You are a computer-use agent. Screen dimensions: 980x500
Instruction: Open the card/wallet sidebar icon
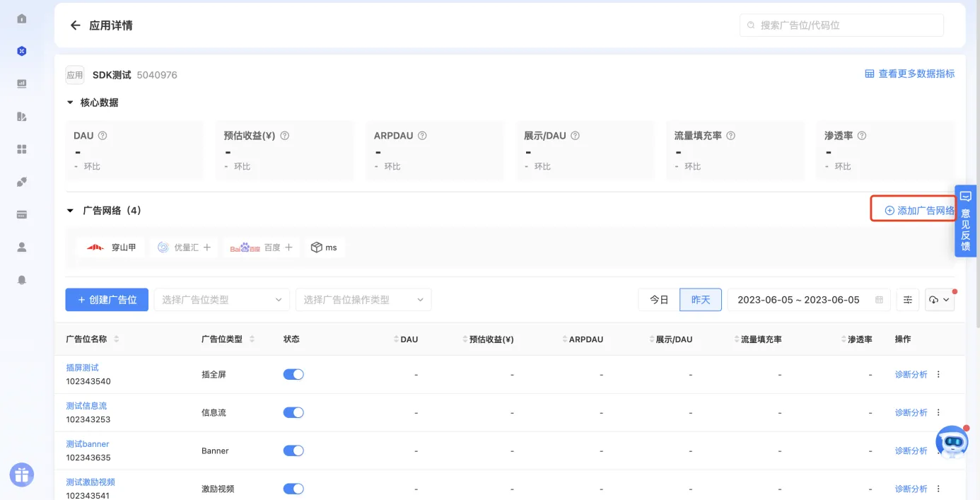coord(22,214)
